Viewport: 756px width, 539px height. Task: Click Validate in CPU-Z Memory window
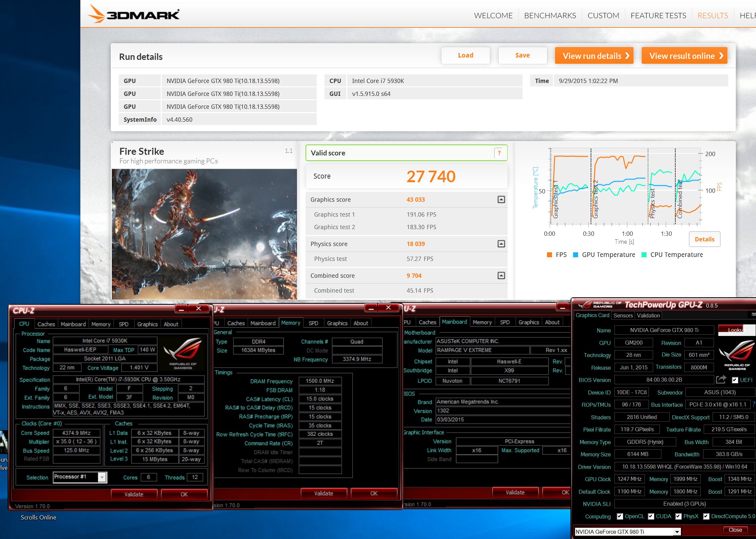(x=323, y=493)
